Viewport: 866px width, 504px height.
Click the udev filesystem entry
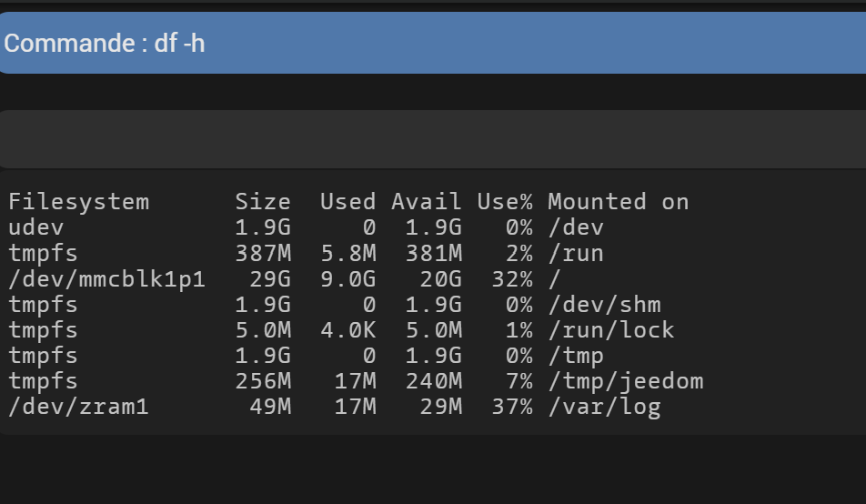point(36,227)
